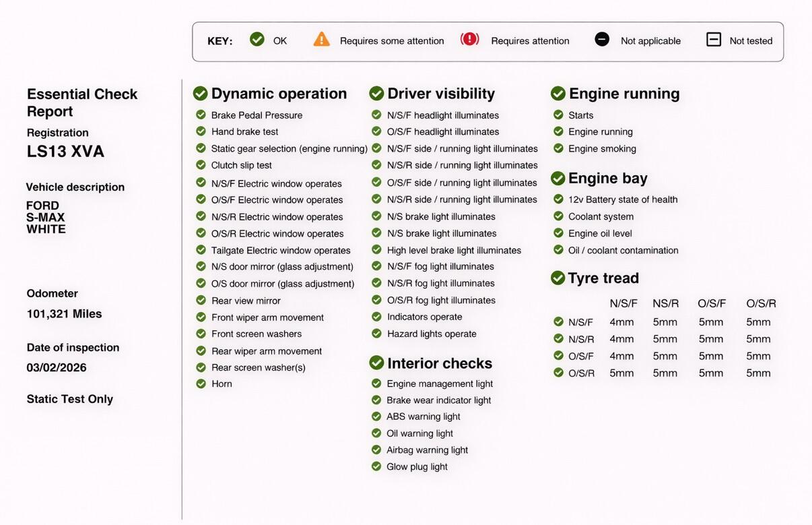
Task: Click the checkmark beside the Driver visibility heading
Action: click(x=376, y=93)
